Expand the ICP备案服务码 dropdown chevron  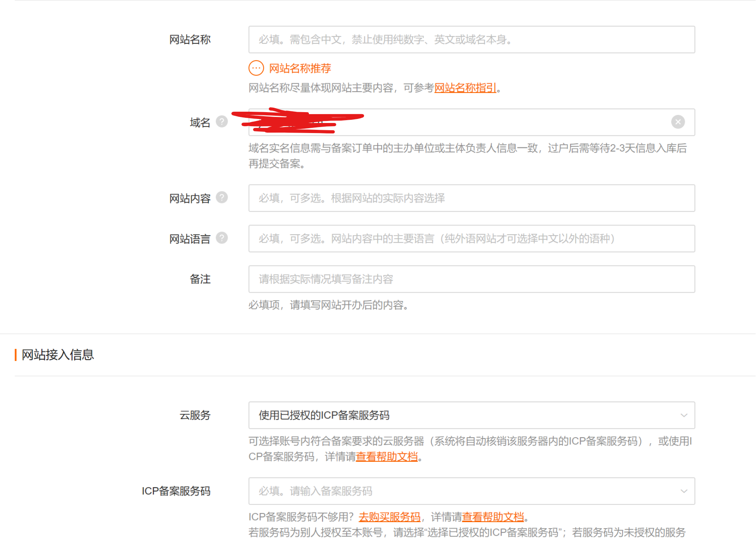click(x=683, y=491)
